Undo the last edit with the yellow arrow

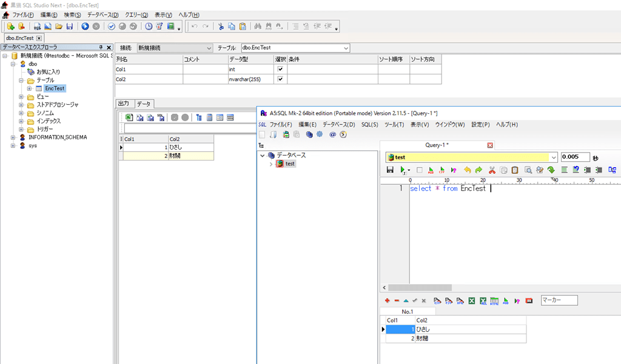pos(468,170)
